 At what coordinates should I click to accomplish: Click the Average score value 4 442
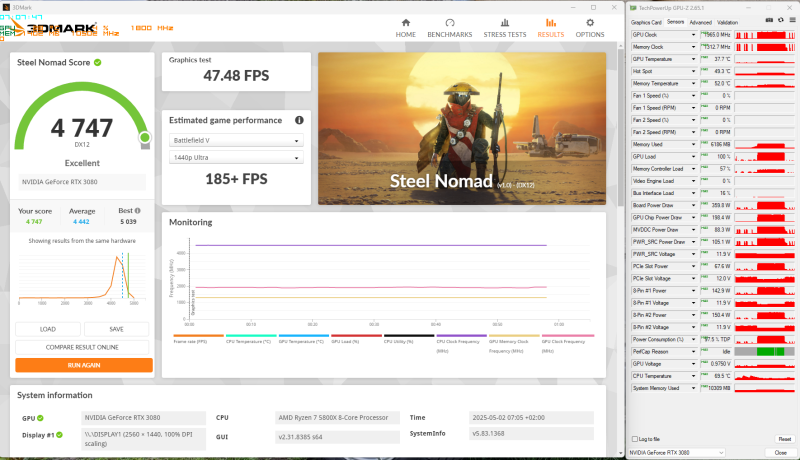click(x=81, y=222)
